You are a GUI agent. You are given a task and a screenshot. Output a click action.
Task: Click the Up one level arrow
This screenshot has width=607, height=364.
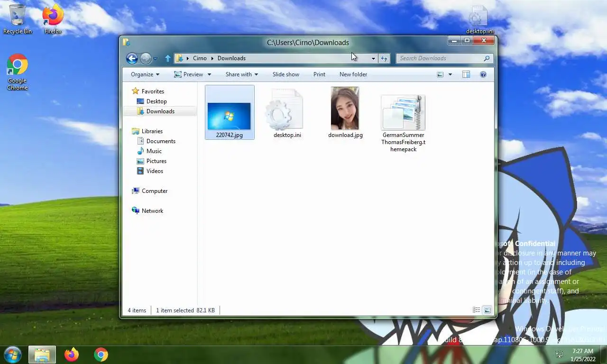coord(167,58)
